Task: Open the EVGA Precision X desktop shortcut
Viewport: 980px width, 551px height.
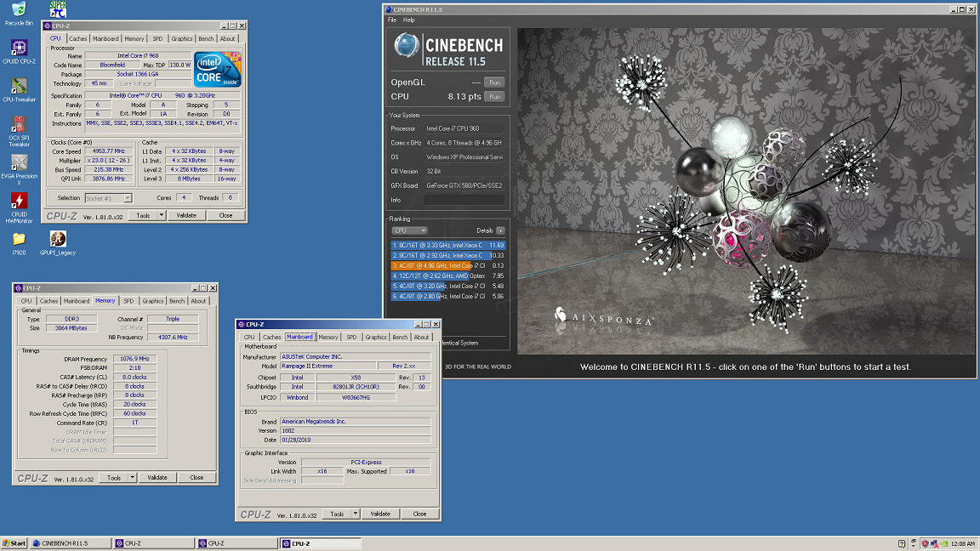Action: (19, 170)
